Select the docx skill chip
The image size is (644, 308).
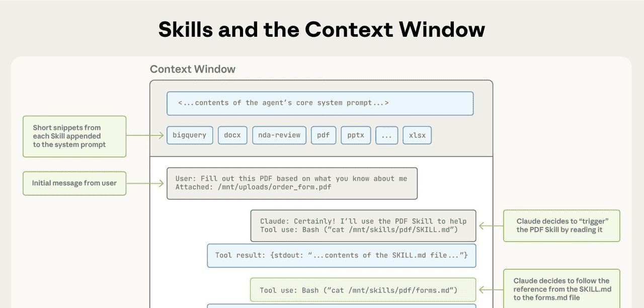tap(232, 135)
